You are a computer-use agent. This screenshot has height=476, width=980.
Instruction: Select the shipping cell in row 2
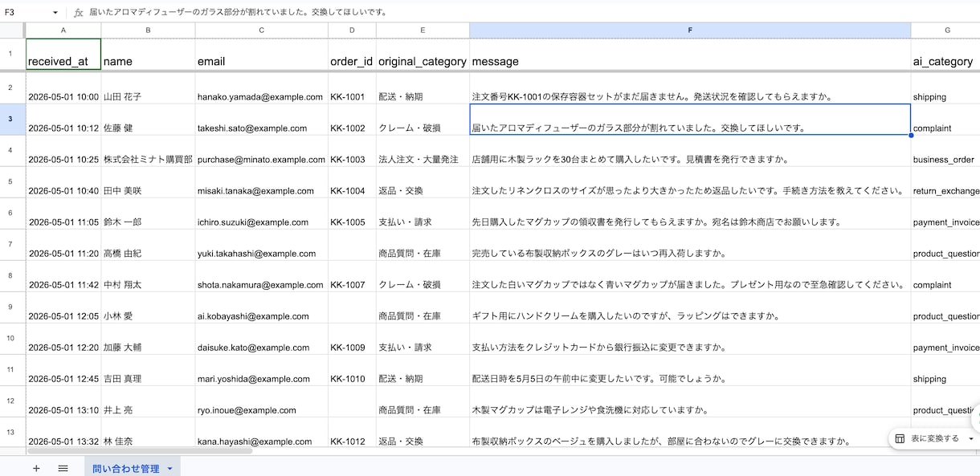945,88
